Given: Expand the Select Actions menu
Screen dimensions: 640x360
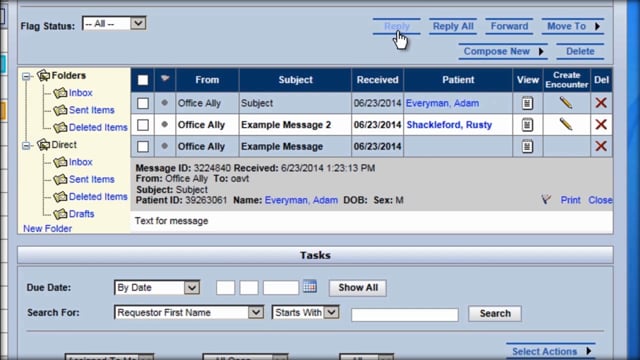Looking at the screenshot, I should [x=551, y=351].
